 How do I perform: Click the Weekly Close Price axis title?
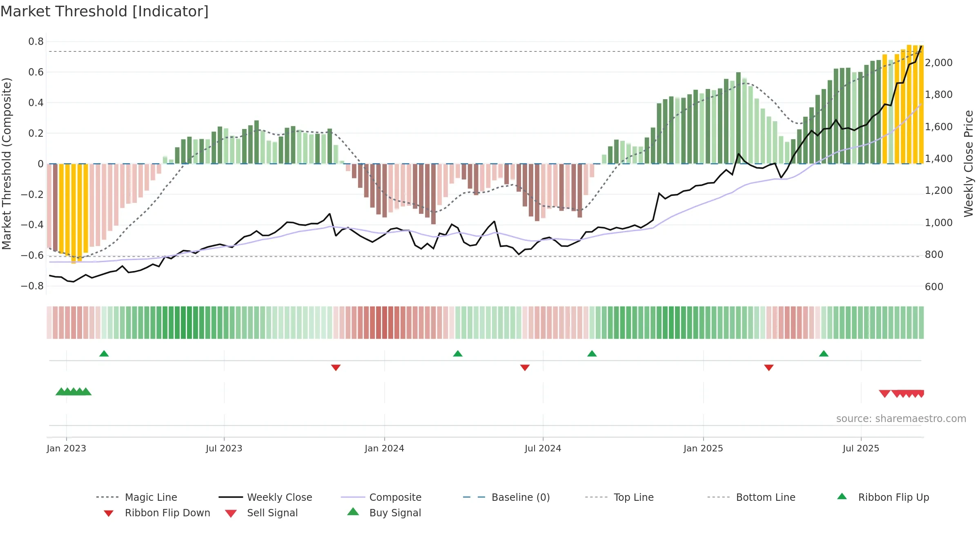coord(969,163)
